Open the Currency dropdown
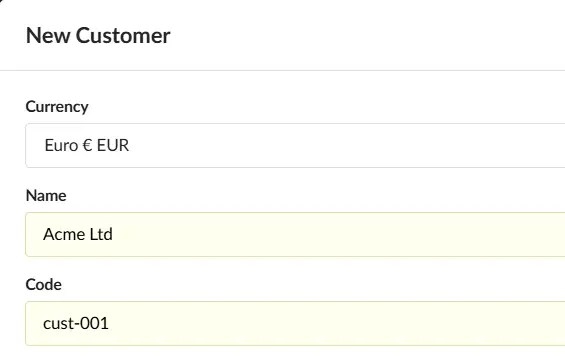 (x=295, y=146)
